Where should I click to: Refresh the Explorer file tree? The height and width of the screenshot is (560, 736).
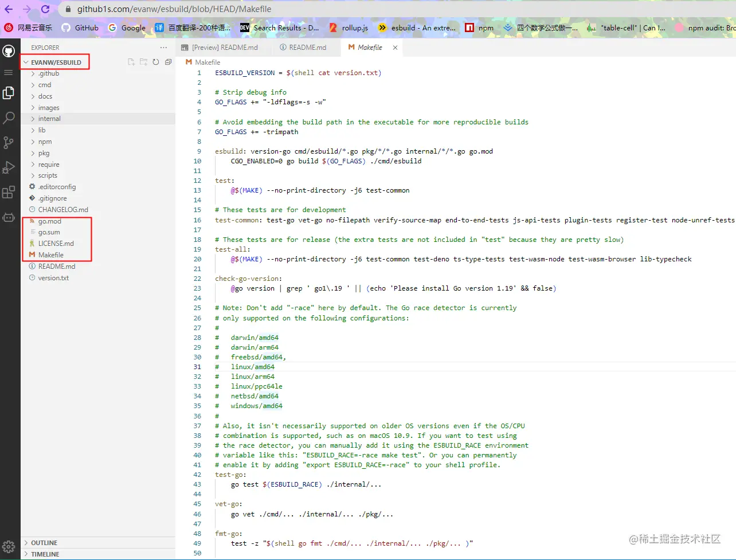(x=156, y=62)
